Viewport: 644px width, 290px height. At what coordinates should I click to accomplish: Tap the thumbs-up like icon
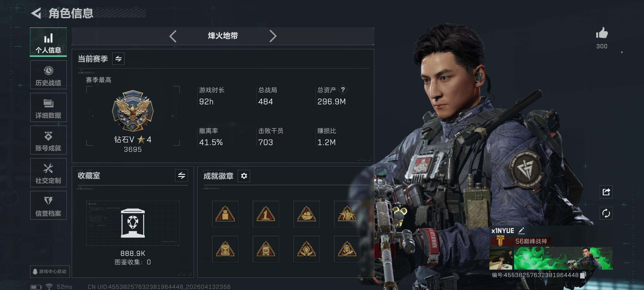coord(602,33)
